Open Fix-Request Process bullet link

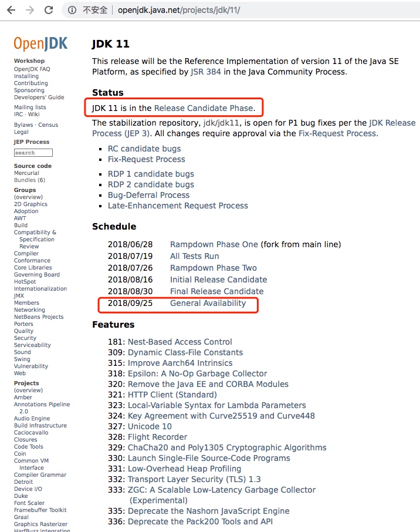[147, 159]
